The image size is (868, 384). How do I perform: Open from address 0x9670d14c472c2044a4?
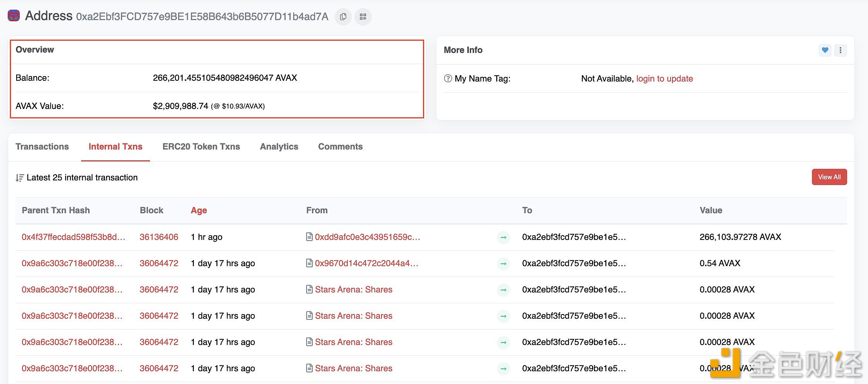click(367, 263)
